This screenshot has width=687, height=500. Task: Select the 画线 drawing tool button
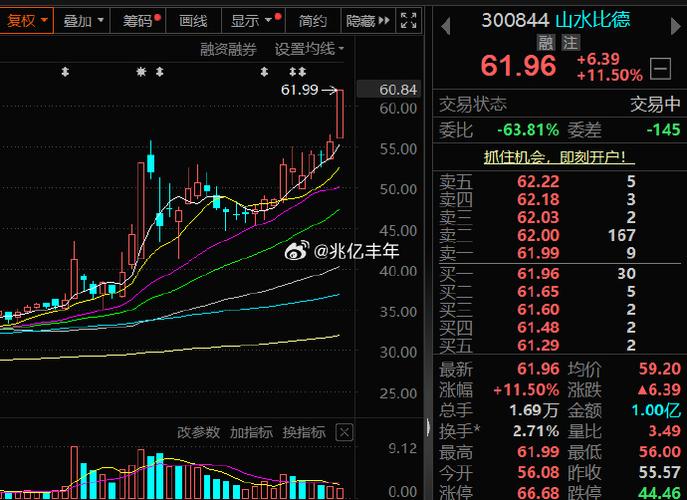tap(193, 20)
